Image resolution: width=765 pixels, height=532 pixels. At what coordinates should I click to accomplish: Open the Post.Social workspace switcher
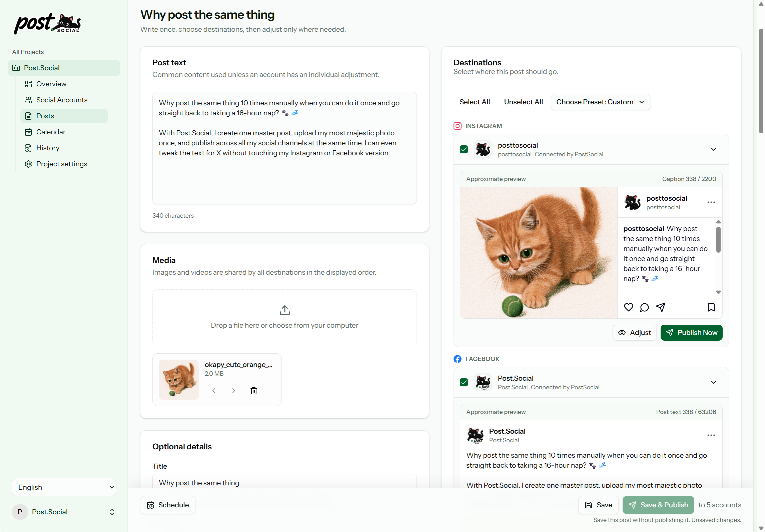[64, 512]
